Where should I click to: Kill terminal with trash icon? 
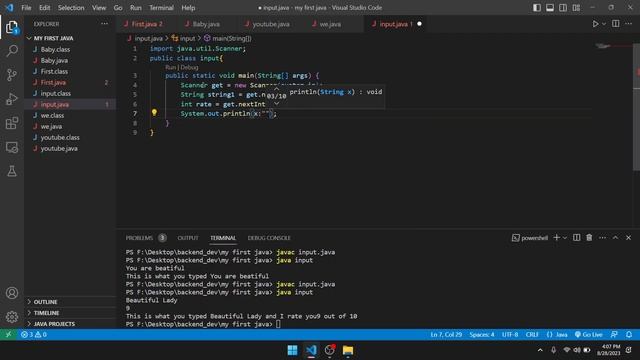pos(589,238)
